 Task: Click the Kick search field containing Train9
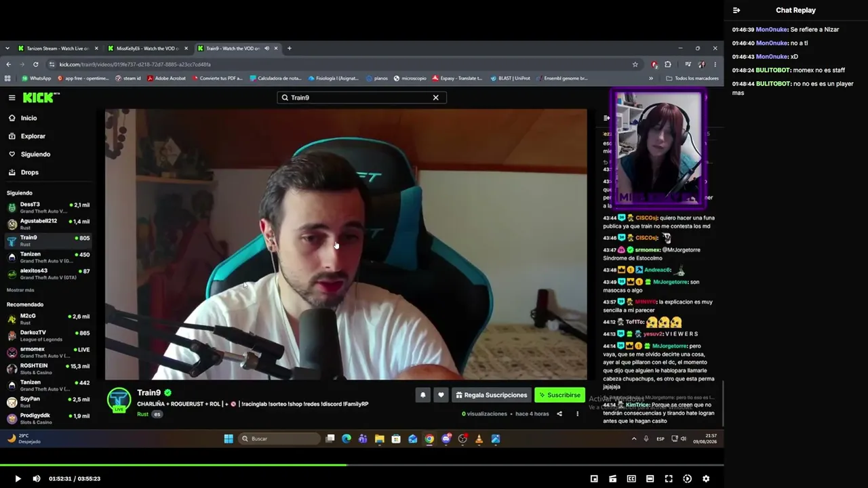pos(361,98)
